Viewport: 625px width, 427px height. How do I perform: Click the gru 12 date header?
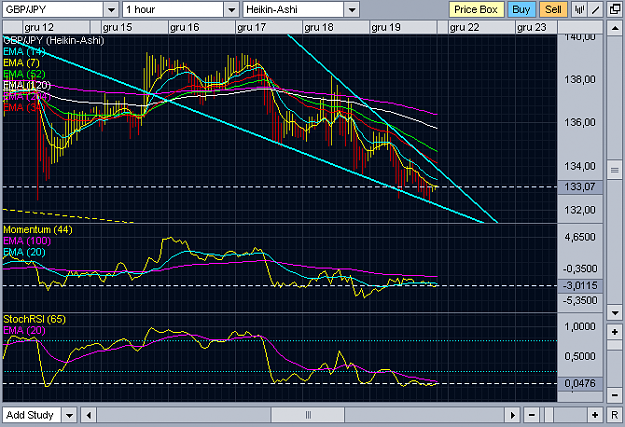(39, 28)
